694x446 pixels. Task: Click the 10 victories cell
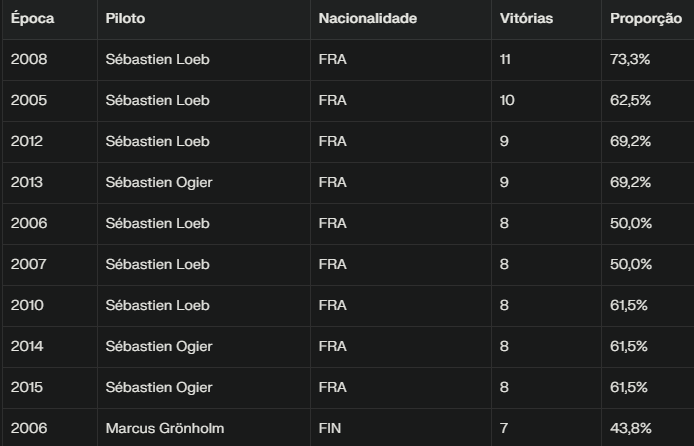tap(505, 100)
